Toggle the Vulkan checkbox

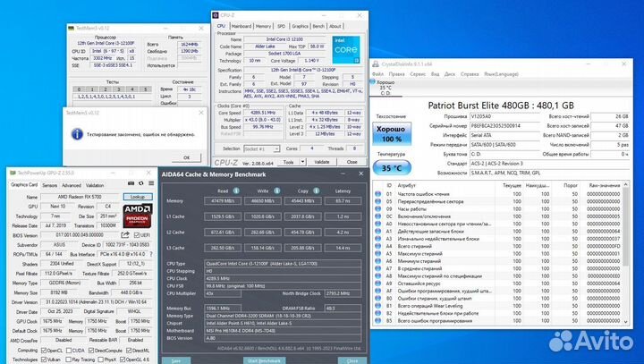44,360
